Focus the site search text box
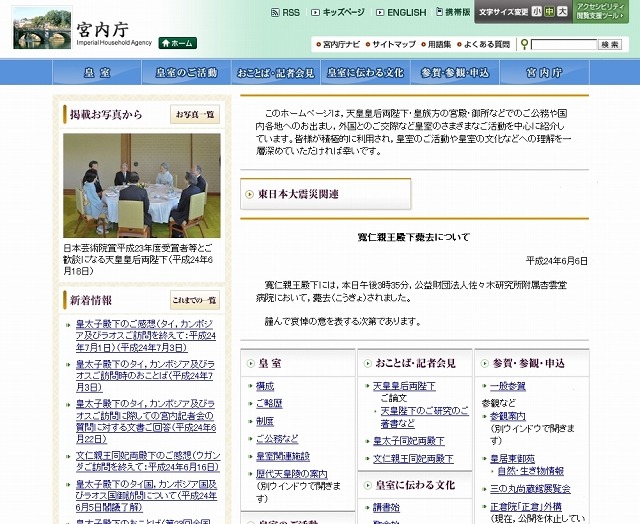The height and width of the screenshot is (524, 640). coord(564,44)
